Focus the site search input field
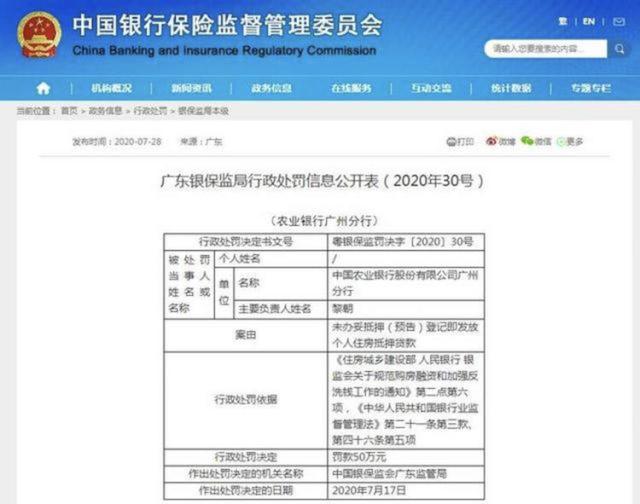The width and height of the screenshot is (640, 504). point(546,49)
